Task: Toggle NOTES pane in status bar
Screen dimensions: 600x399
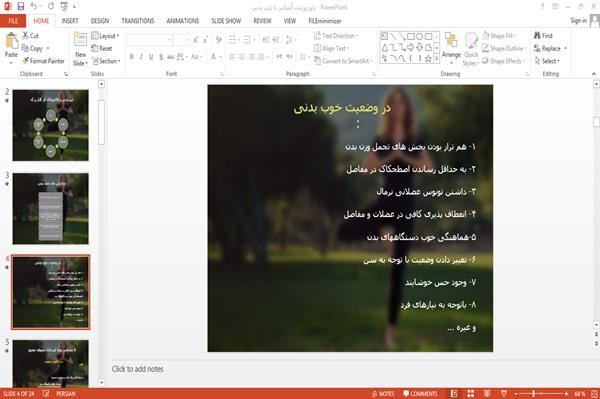Action: coord(383,394)
